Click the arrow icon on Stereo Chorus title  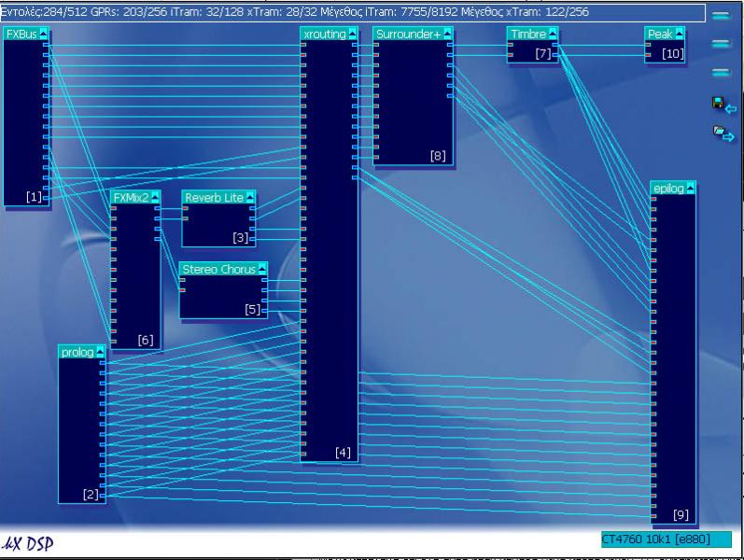pyautogui.click(x=262, y=269)
